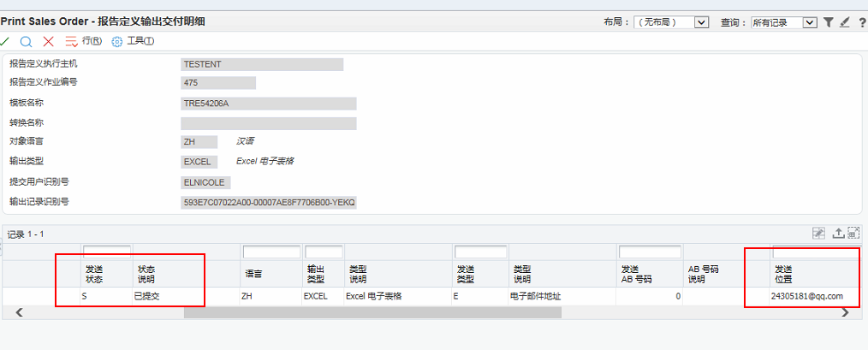The height and width of the screenshot is (350, 868).
Task: Open the 工具(T) tools menu
Action: [140, 41]
